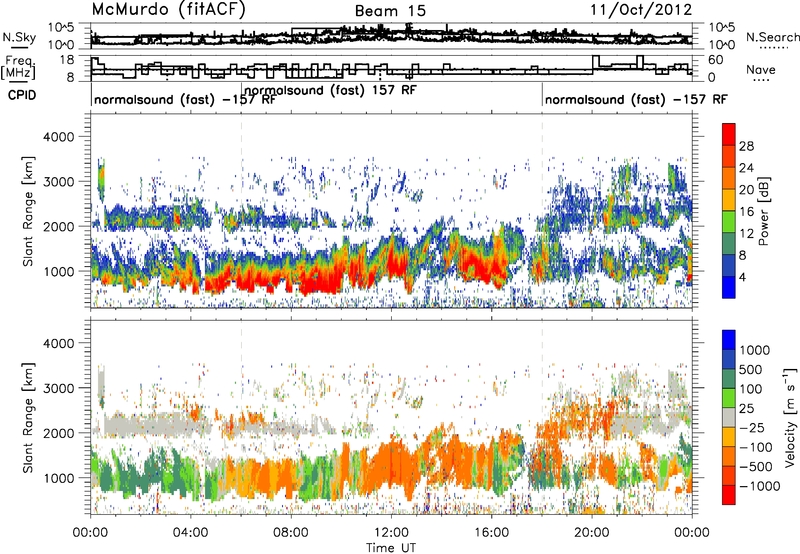Screen dimensions: 800x554
Task: Click the 3000 km tick label of power panel
Action: [58, 182]
